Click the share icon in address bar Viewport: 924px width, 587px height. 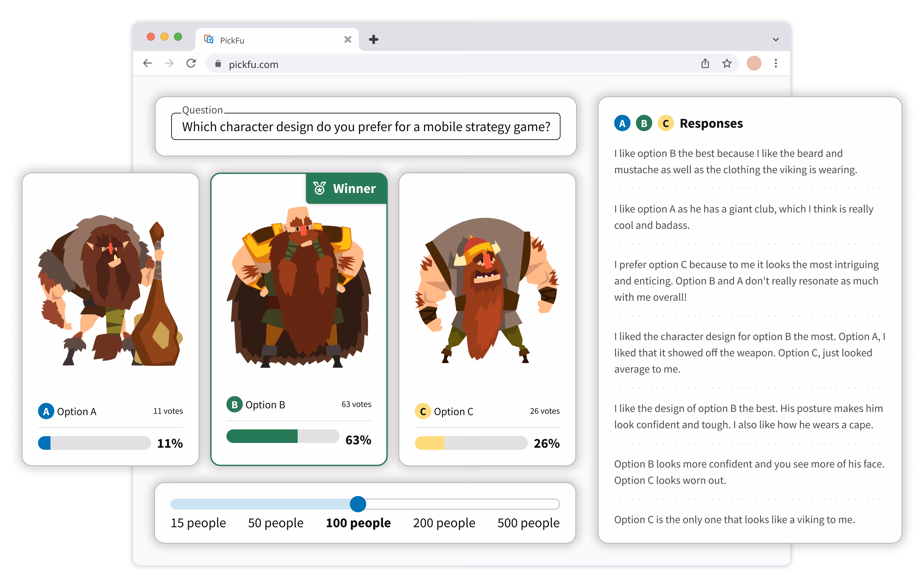(x=705, y=63)
